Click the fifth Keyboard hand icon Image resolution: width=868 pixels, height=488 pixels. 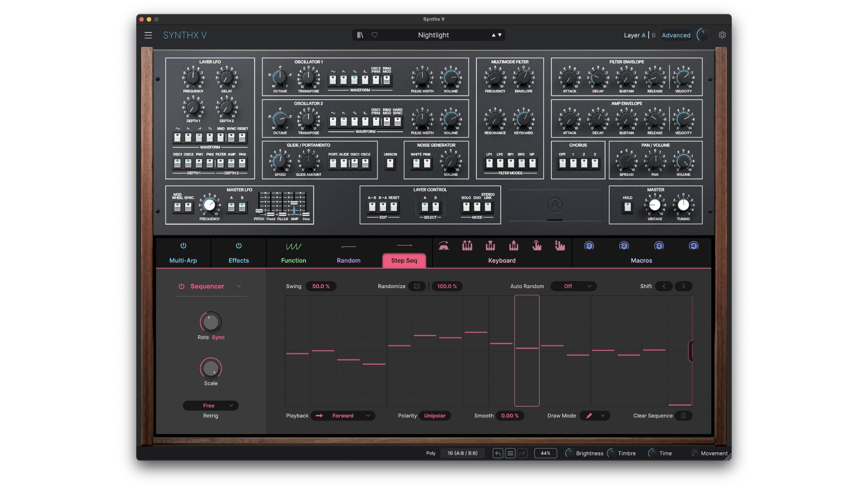537,246
